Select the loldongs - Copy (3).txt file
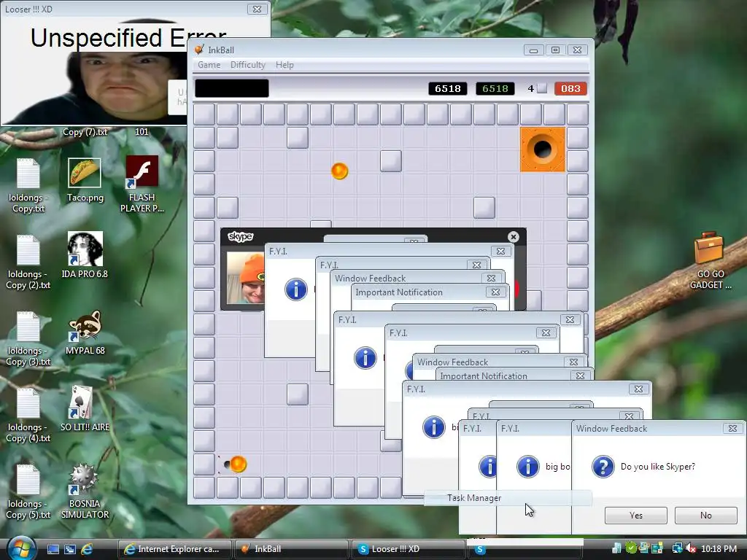The height and width of the screenshot is (560, 747). pos(28,339)
